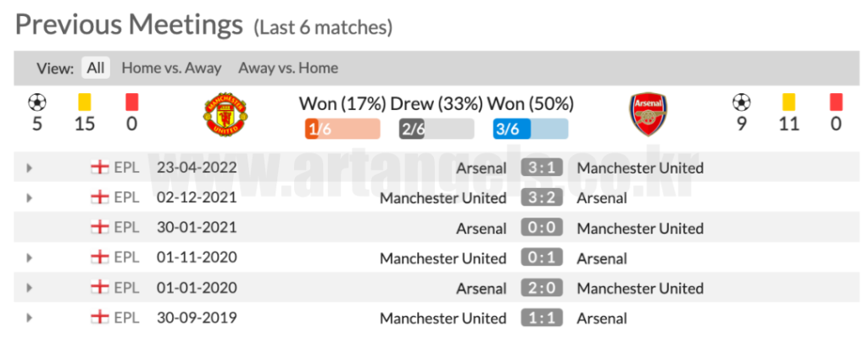This screenshot has width=868, height=348.
Task: Switch view to Home vs. Away
Action: (171, 69)
